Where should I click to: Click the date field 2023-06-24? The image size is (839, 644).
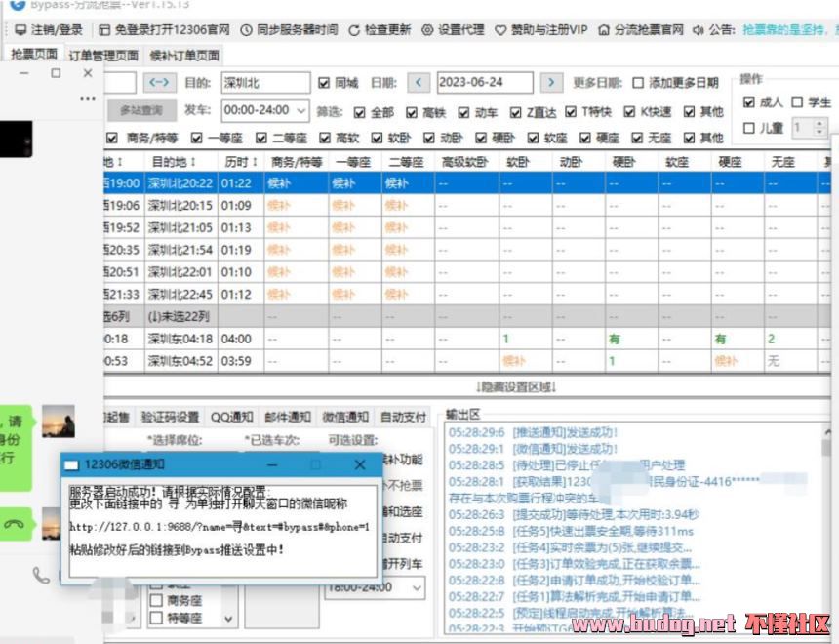point(485,82)
